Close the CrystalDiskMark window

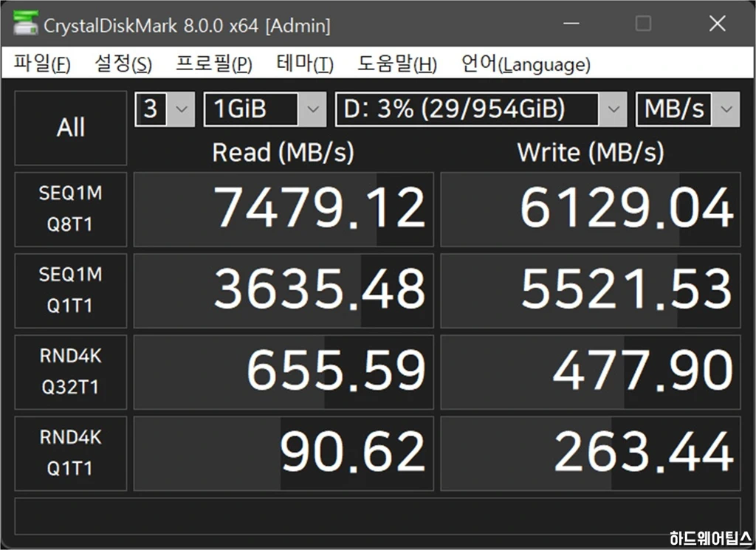pyautogui.click(x=717, y=23)
